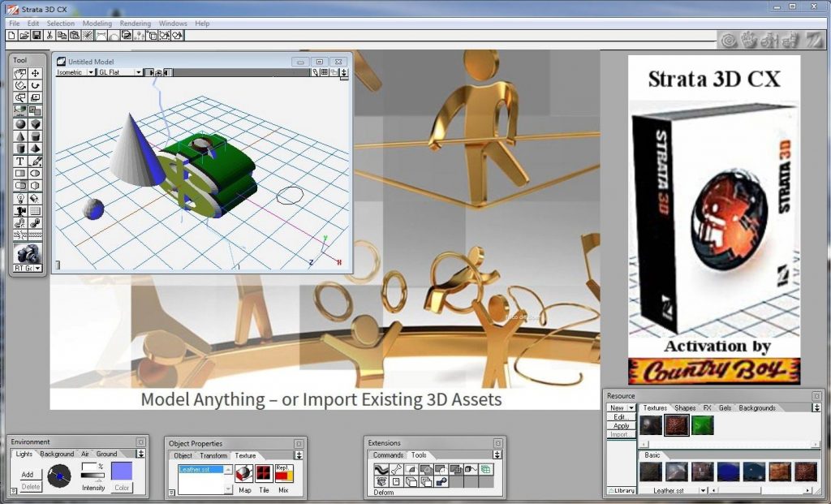Switch to the Shapes tab in Resource
Image resolution: width=831 pixels, height=504 pixels.
tap(685, 407)
